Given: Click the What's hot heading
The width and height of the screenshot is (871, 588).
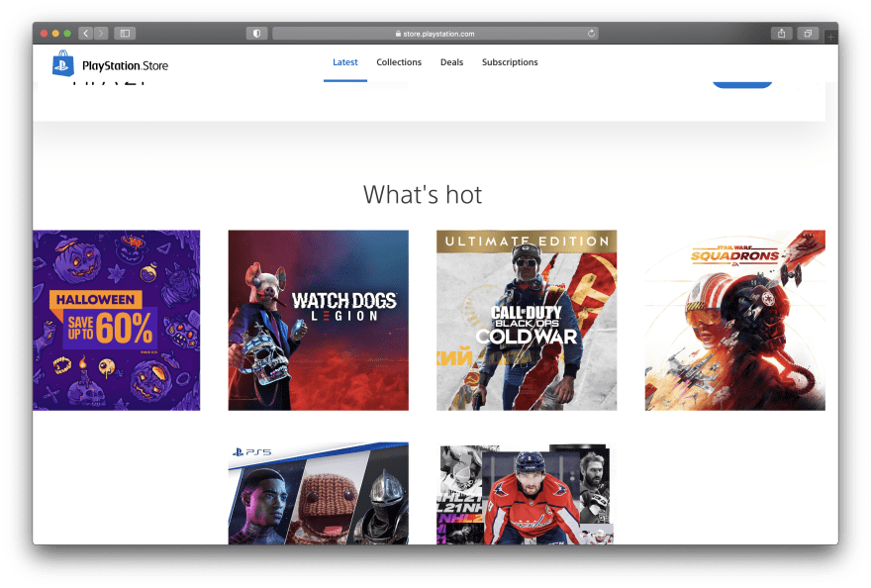Looking at the screenshot, I should click(423, 195).
